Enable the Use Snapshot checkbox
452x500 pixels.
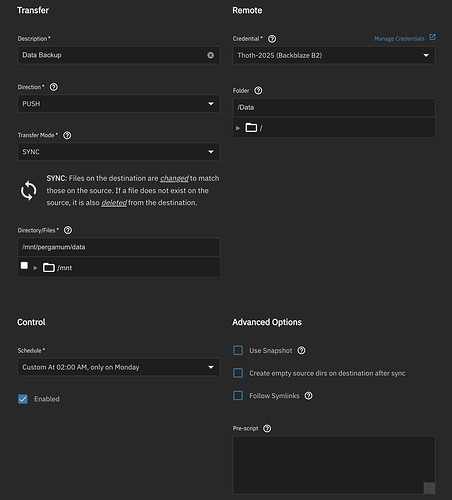pos(238,350)
